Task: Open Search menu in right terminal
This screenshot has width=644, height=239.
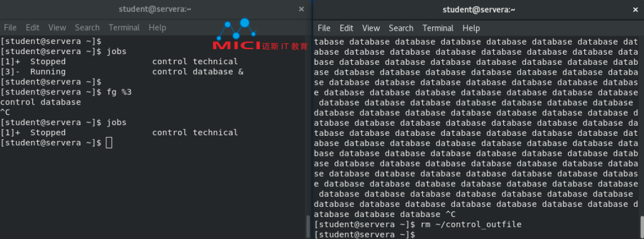Action: point(401,28)
